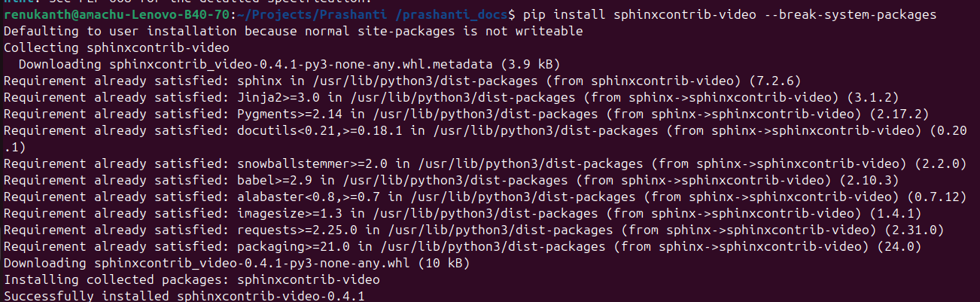Click the requests>=2.25.0 requirement text

(x=297, y=230)
